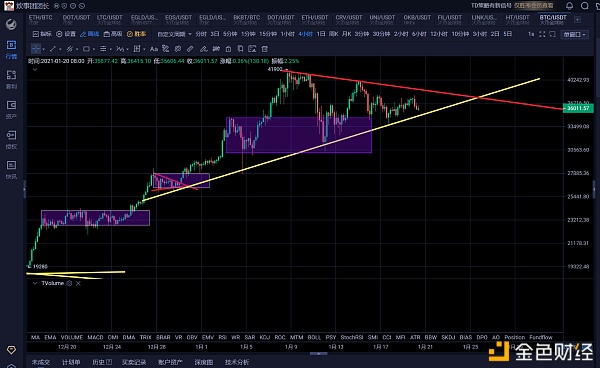Switch to the OKB/USDT tab
Viewport: 600px width, 368px height.
coord(417,19)
